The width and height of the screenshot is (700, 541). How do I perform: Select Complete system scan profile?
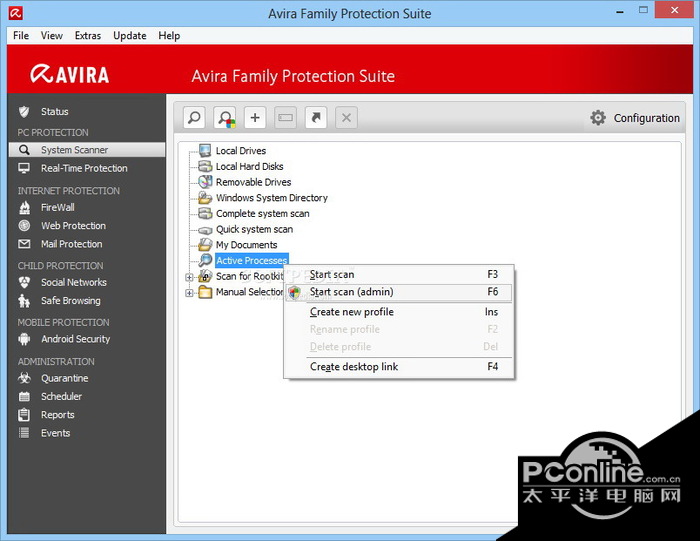tap(262, 213)
